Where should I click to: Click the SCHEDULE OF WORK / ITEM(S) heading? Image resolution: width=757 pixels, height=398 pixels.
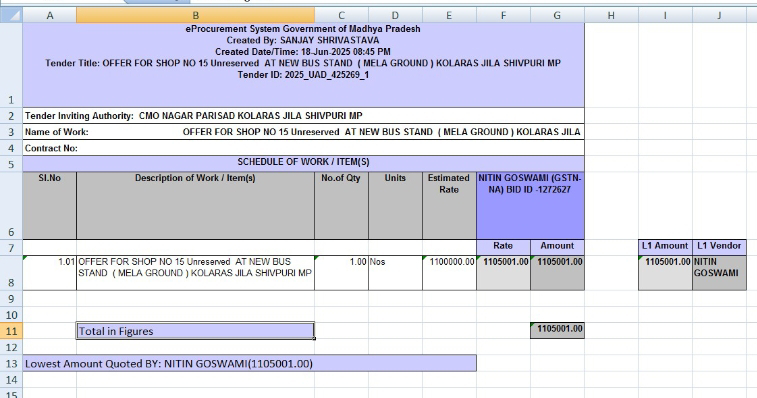(303, 164)
